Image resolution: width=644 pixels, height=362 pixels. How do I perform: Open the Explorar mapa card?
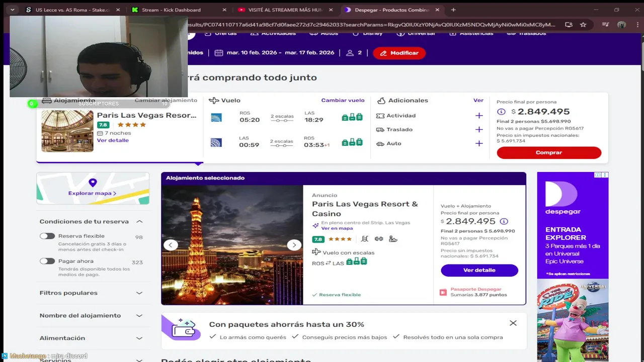click(93, 188)
